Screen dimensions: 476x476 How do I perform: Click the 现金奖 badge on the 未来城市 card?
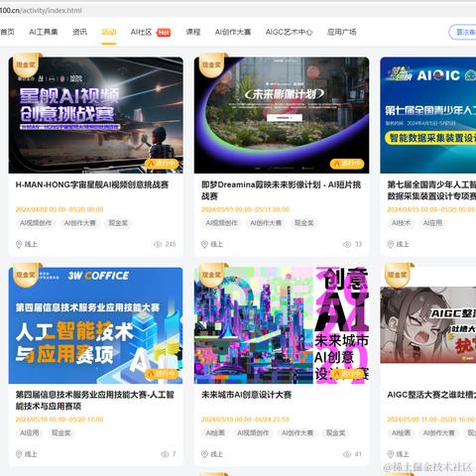tap(212, 275)
